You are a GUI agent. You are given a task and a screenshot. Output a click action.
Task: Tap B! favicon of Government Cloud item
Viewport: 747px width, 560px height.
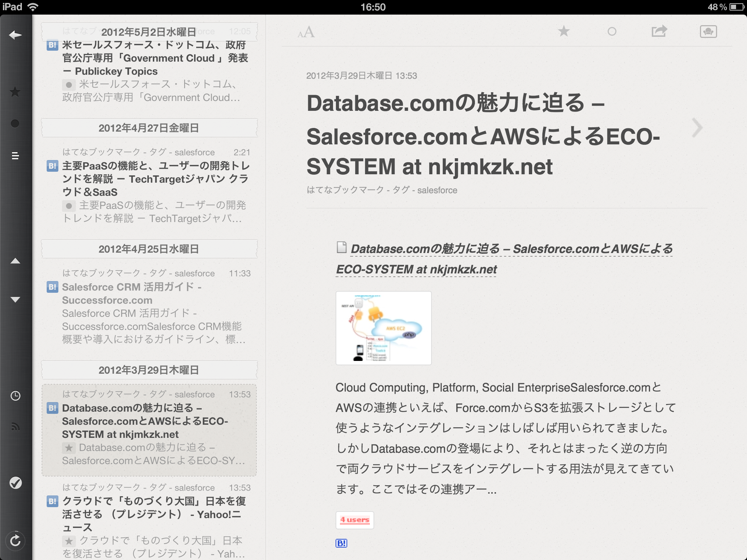52,46
